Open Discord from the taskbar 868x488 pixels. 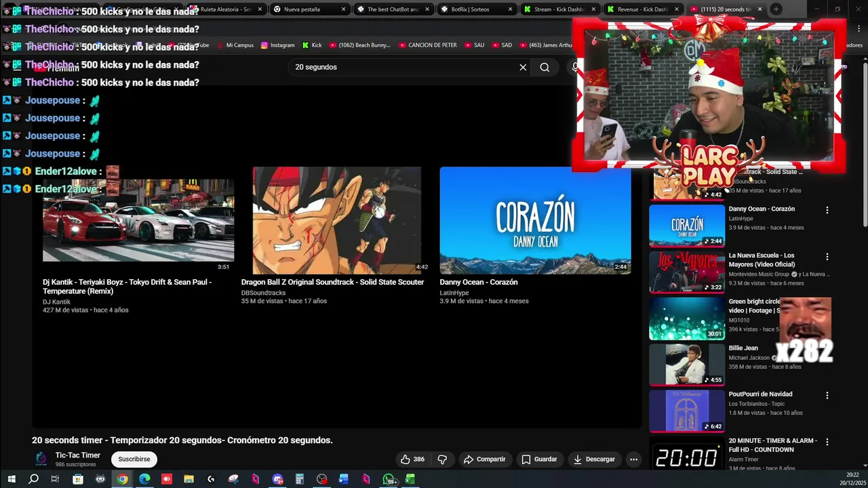coord(277,479)
